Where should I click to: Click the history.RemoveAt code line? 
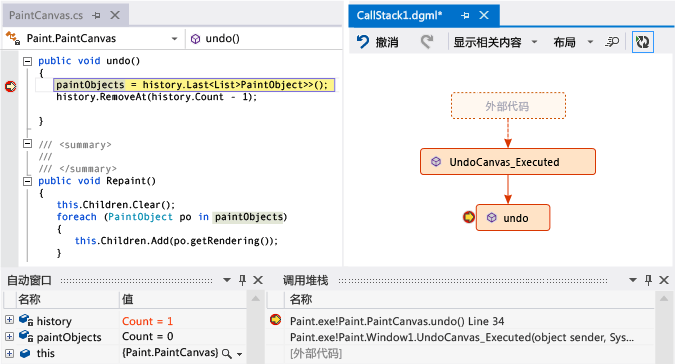pyautogui.click(x=156, y=97)
